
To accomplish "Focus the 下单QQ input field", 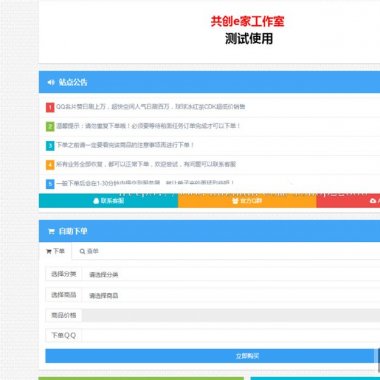I will pyautogui.click(x=231, y=336).
